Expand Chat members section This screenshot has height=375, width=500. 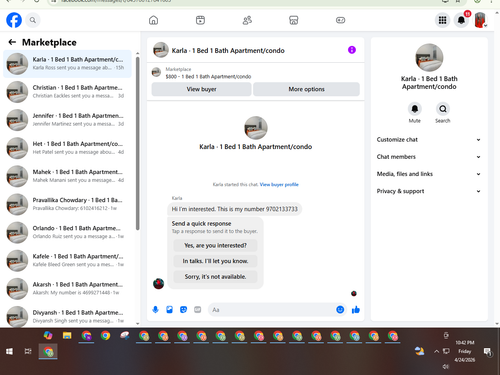coord(429,157)
